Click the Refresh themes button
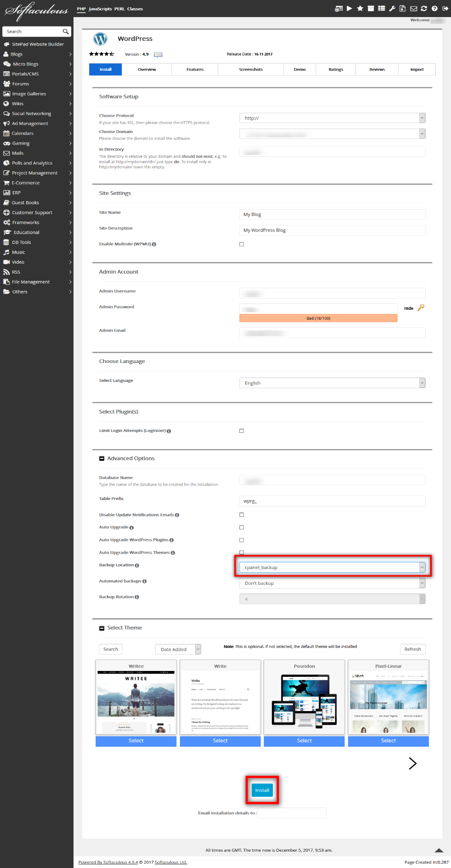The height and width of the screenshot is (868, 451). point(413,649)
